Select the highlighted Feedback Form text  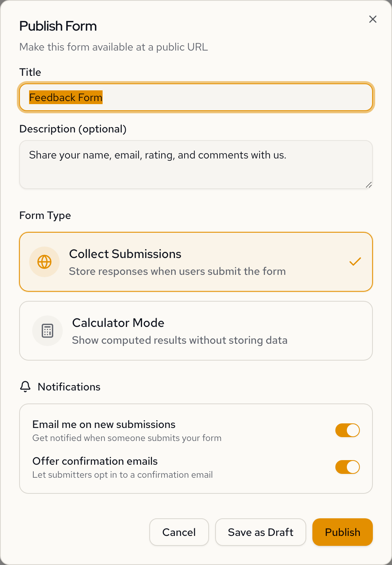(x=66, y=97)
